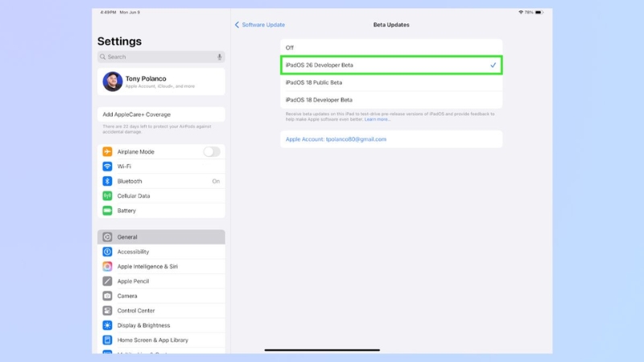
Task: Tap the Apple Intelligence & Siri icon
Action: [107, 266]
